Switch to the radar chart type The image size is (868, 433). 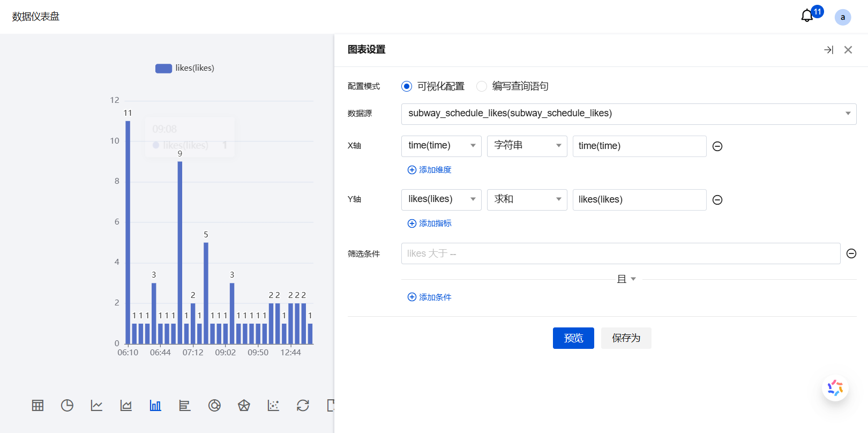(244, 406)
